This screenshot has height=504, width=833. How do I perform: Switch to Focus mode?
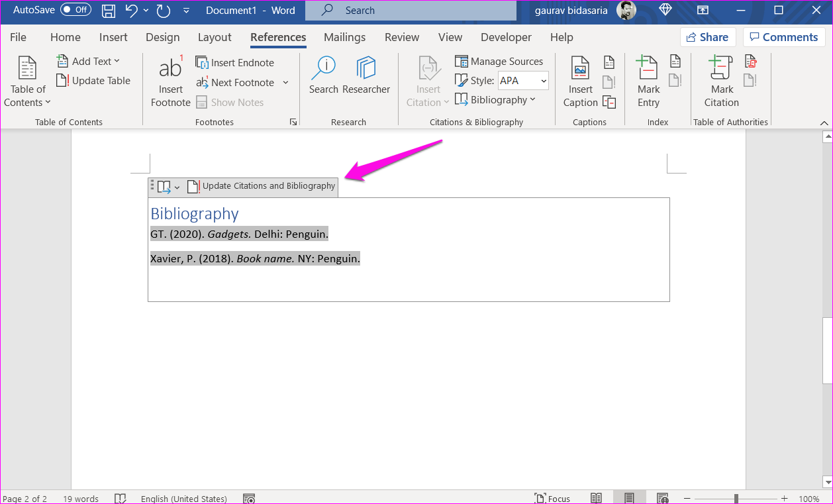[x=552, y=499]
